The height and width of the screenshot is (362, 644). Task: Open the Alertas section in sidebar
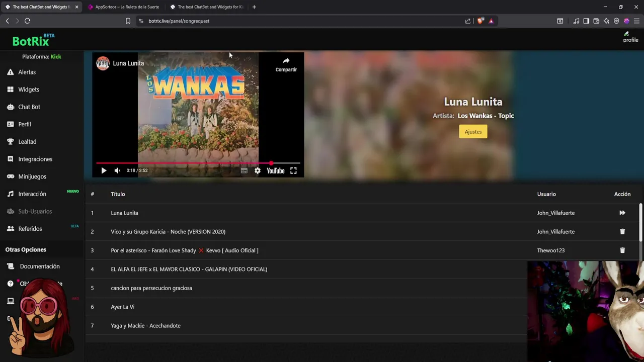27,72
